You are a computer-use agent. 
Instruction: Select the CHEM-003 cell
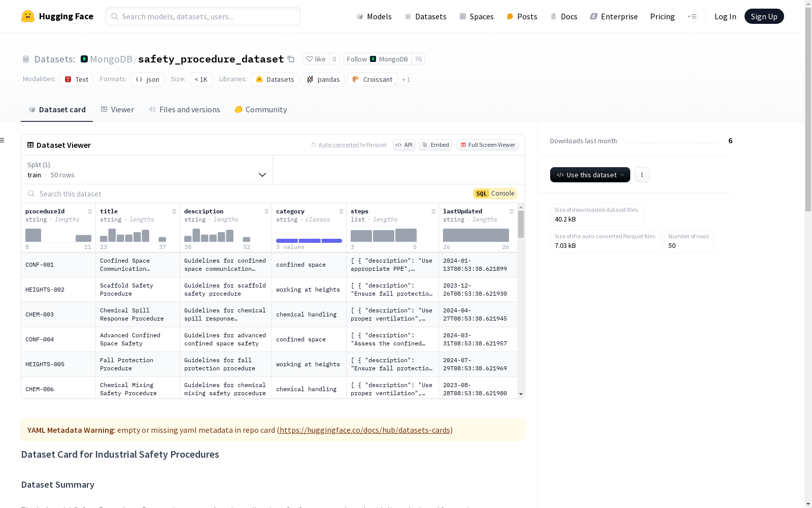[58, 314]
